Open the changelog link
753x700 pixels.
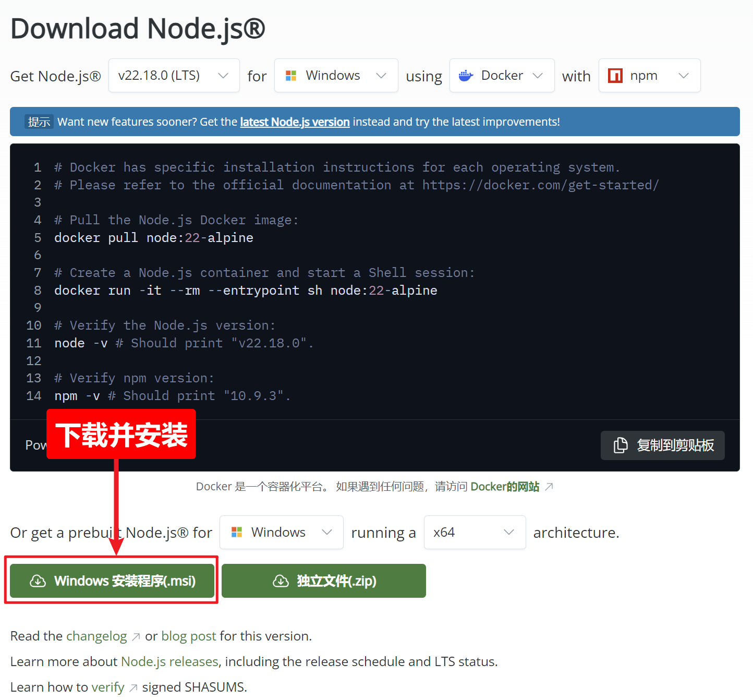[x=96, y=636]
